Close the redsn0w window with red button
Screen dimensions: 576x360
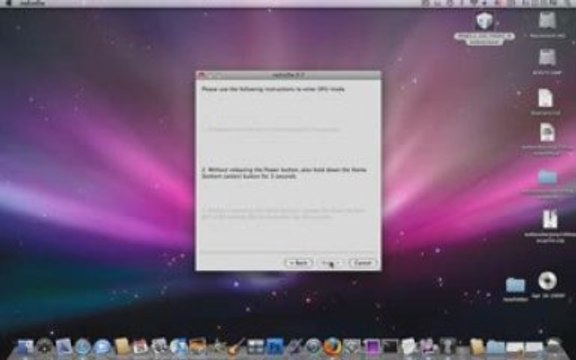click(201, 75)
